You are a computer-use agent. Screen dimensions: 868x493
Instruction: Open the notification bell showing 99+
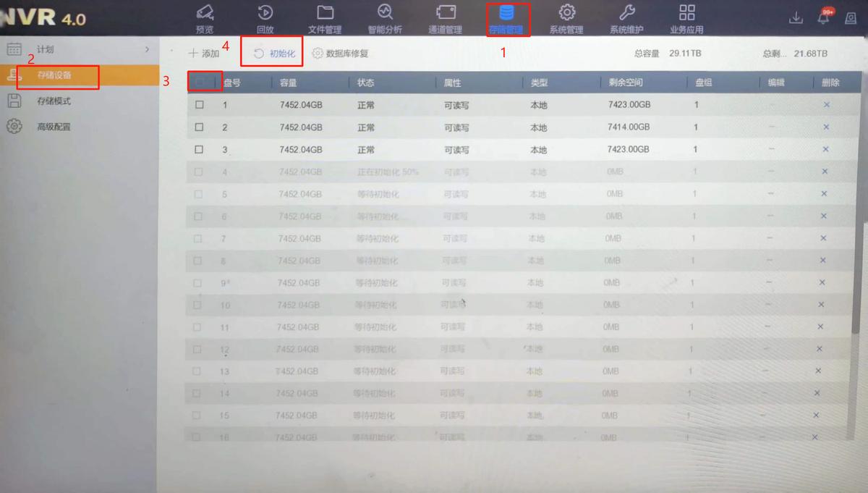click(825, 19)
